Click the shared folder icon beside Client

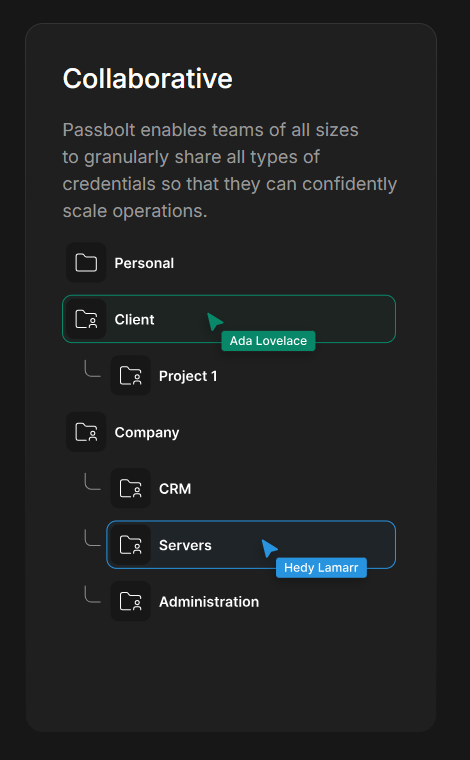point(86,319)
